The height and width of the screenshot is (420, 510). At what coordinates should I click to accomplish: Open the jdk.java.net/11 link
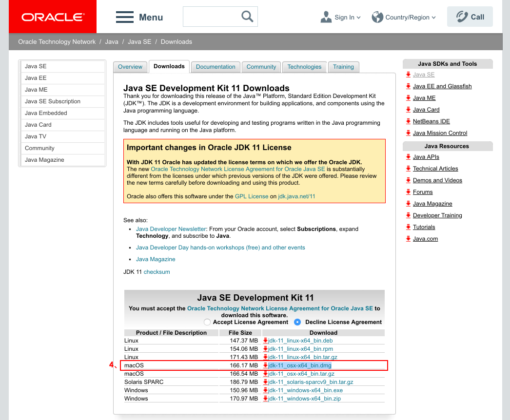(296, 196)
